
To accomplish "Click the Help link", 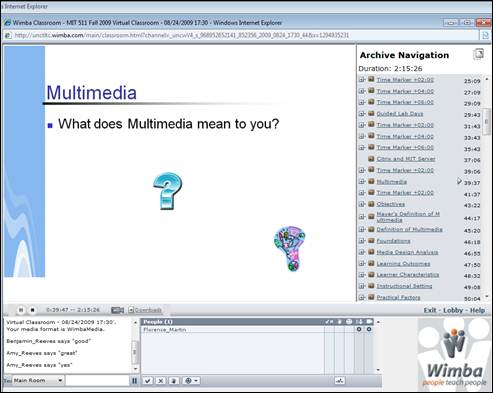I will [x=477, y=310].
